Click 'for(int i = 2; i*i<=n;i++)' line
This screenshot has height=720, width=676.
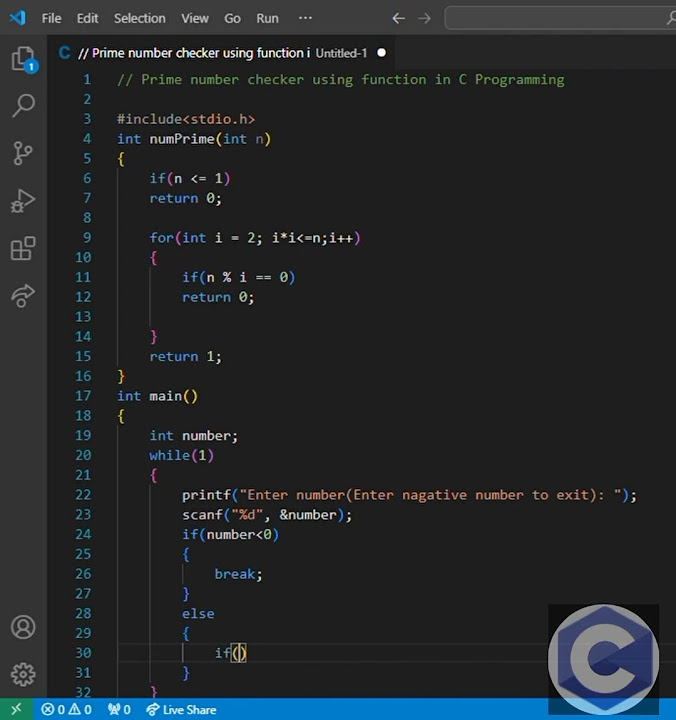[x=255, y=238]
